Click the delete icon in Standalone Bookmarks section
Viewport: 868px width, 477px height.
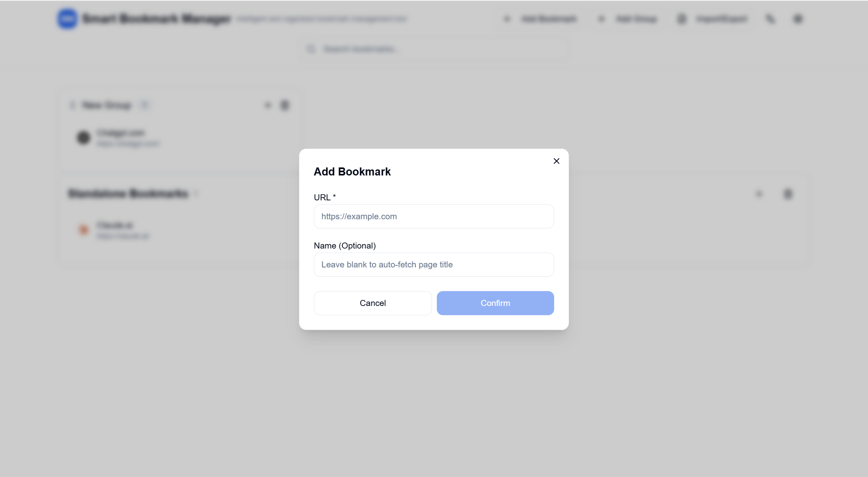tap(788, 194)
